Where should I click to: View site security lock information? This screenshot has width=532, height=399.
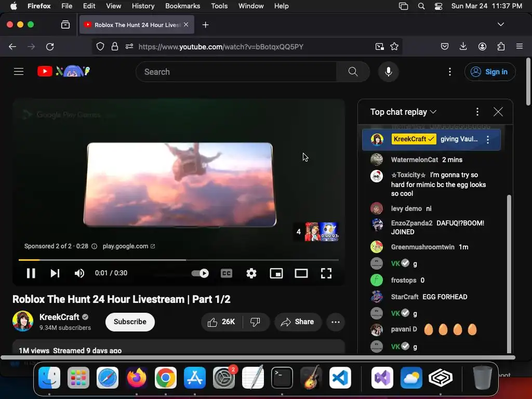click(x=115, y=46)
